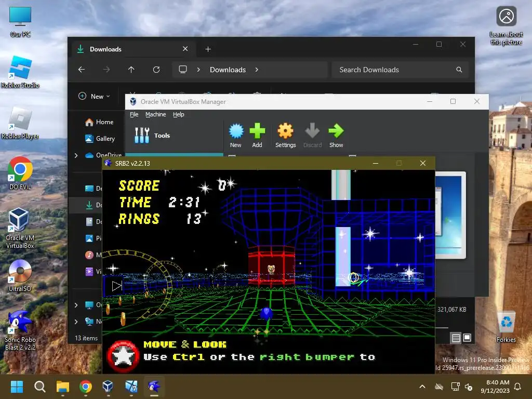Show hidden system tray icons chevron
The image size is (532, 399).
coord(422,387)
